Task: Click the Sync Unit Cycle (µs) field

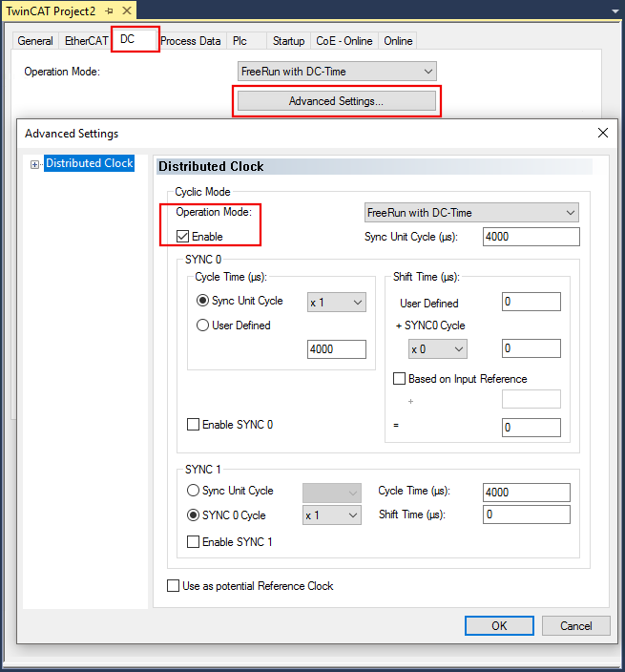Action: click(x=531, y=237)
